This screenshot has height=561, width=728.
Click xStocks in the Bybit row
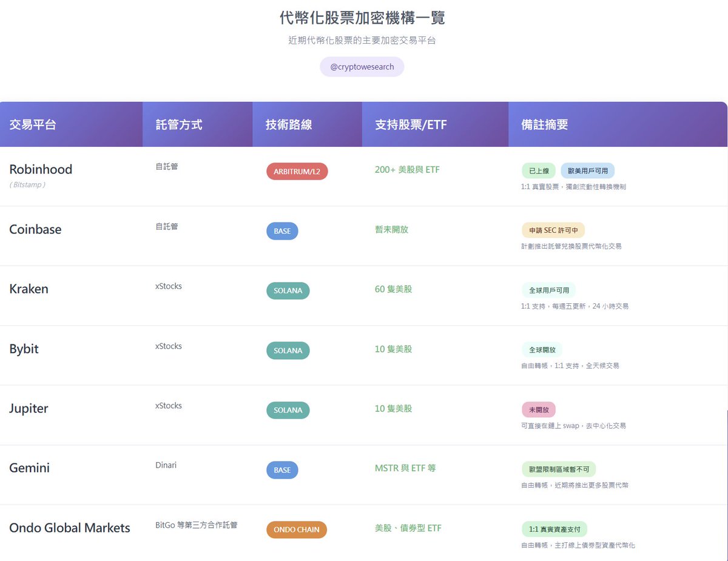click(169, 346)
